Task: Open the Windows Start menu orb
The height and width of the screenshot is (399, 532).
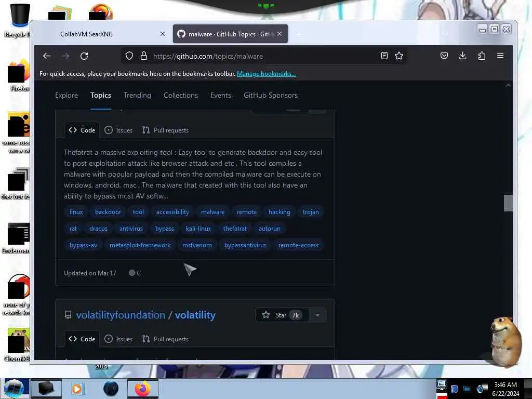Action: pos(14,389)
